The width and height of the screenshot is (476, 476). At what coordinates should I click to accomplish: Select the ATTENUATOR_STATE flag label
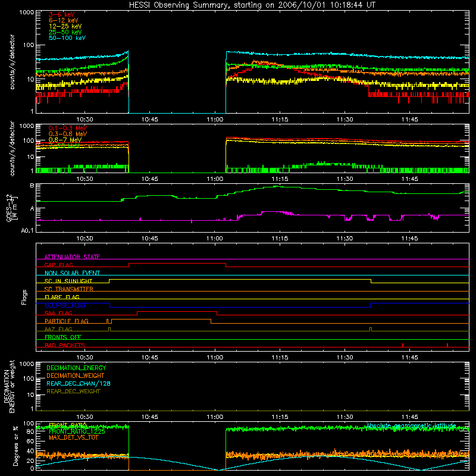(72, 257)
